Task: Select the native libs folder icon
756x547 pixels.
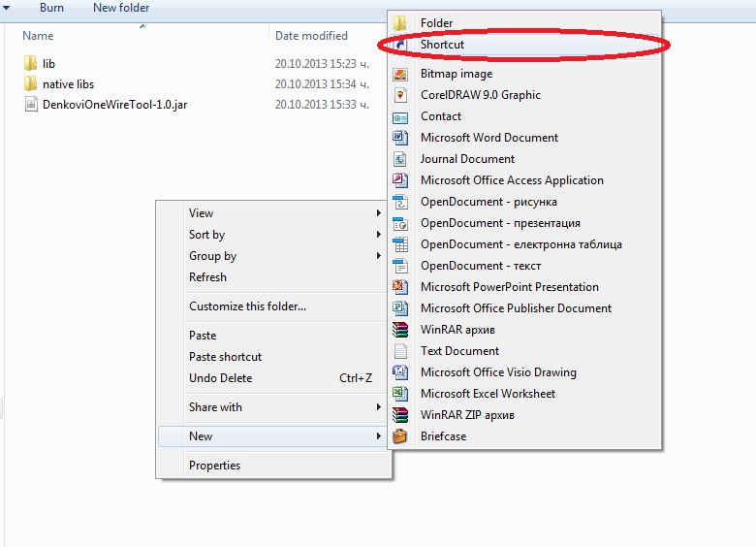Action: coord(30,84)
